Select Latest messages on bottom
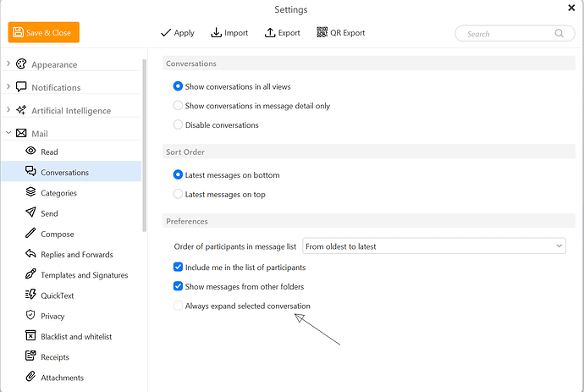This screenshot has width=584, height=392. coord(178,174)
